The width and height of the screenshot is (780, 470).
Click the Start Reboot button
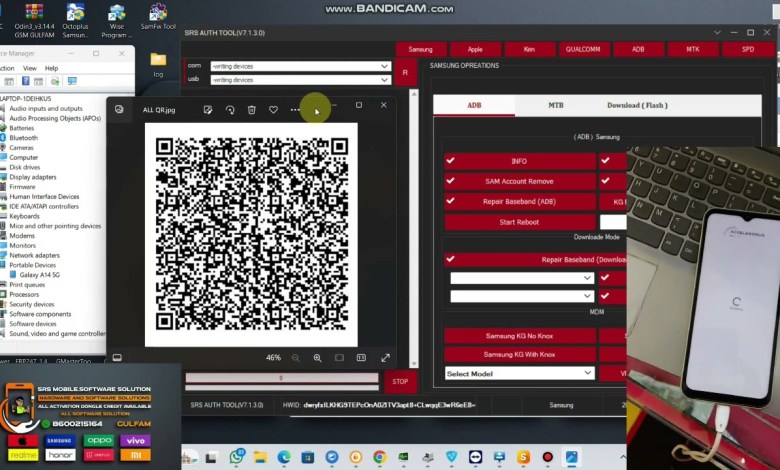pyautogui.click(x=519, y=222)
